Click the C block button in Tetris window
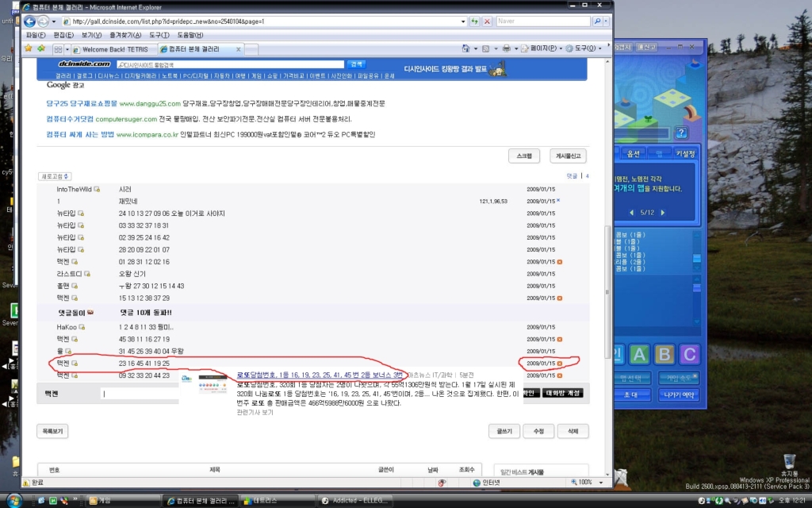 click(690, 355)
